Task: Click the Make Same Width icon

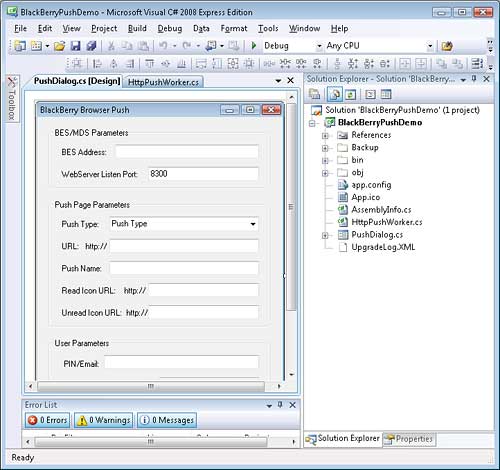Action: [x=201, y=63]
